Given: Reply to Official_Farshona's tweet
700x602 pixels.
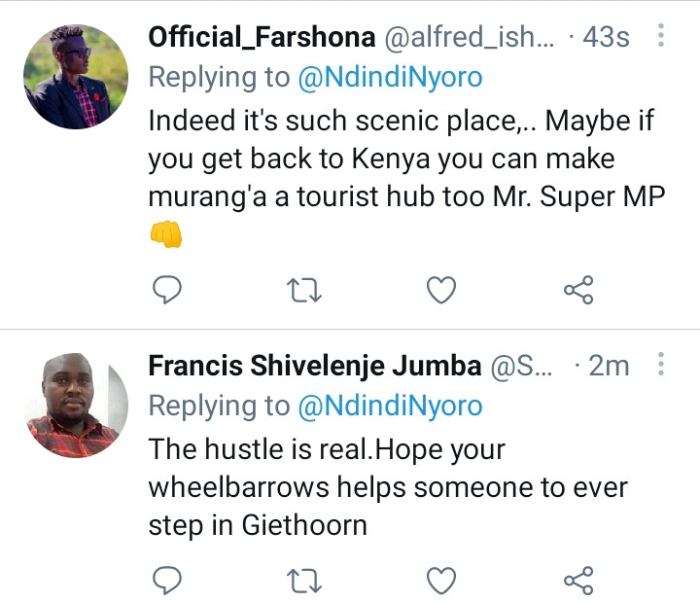Looking at the screenshot, I should click(167, 290).
